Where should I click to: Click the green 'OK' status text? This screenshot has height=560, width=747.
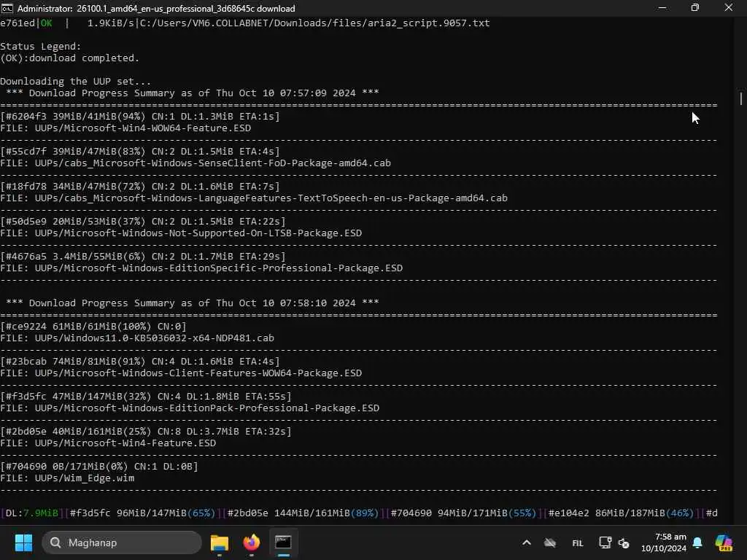point(46,23)
